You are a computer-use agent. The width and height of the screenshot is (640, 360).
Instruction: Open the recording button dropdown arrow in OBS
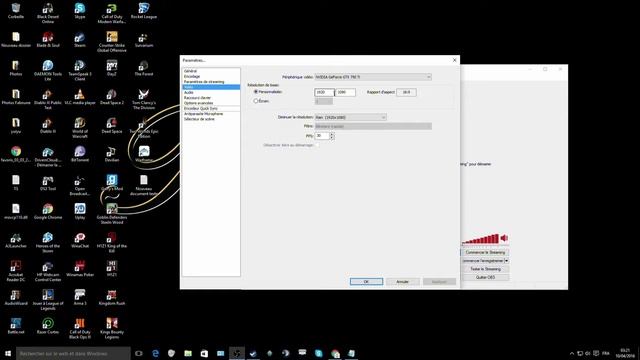507,260
